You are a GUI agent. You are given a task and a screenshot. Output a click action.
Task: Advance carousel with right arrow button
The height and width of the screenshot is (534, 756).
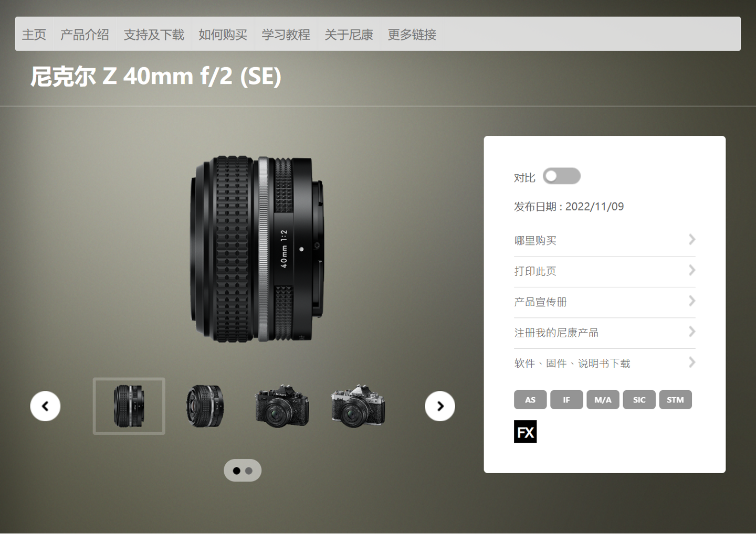click(x=440, y=406)
